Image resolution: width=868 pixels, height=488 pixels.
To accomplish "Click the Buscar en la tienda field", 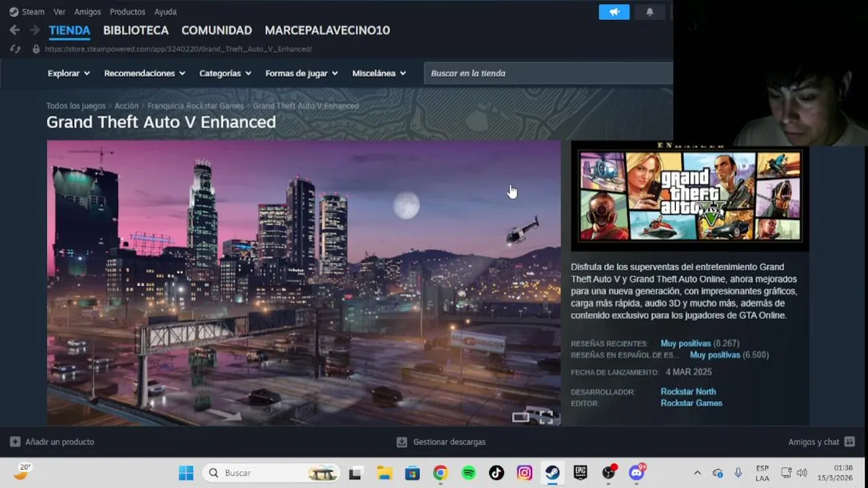I will pyautogui.click(x=549, y=73).
